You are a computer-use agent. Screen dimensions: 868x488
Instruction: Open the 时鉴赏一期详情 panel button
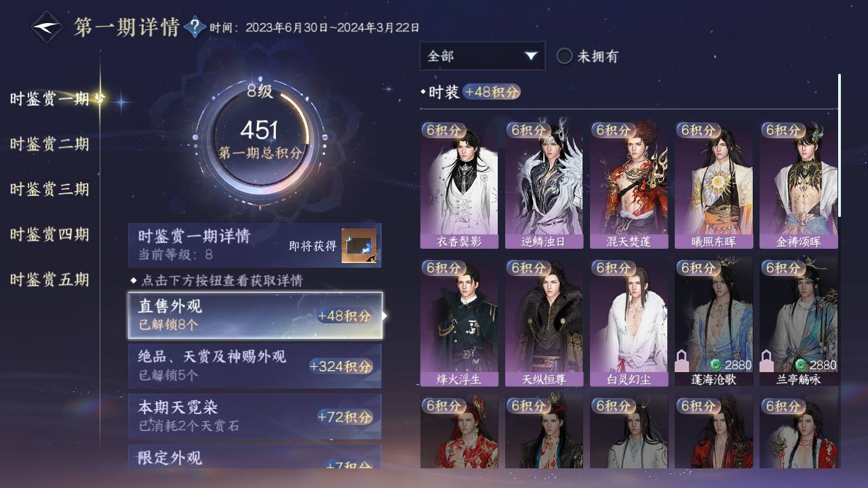[x=255, y=245]
